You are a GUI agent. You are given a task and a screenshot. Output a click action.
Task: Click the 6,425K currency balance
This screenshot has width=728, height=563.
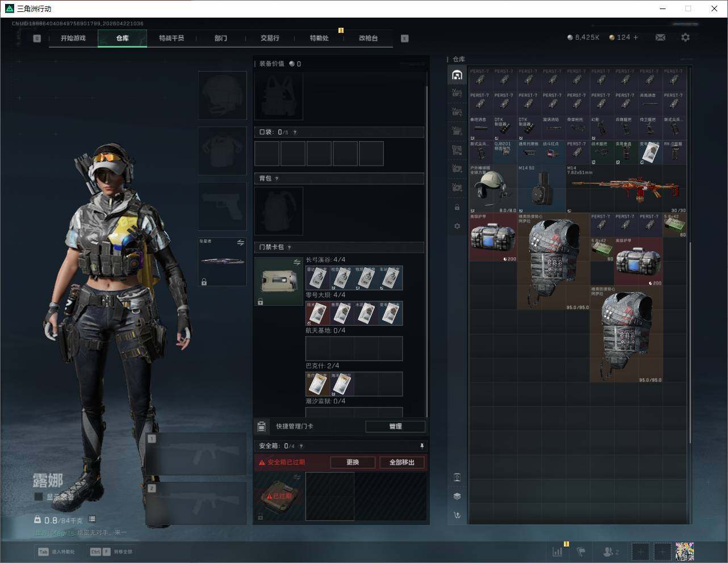tap(583, 37)
